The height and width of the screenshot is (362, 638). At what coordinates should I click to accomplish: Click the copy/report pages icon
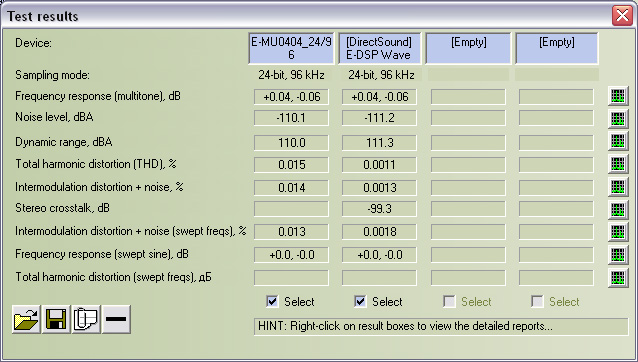tap(86, 319)
